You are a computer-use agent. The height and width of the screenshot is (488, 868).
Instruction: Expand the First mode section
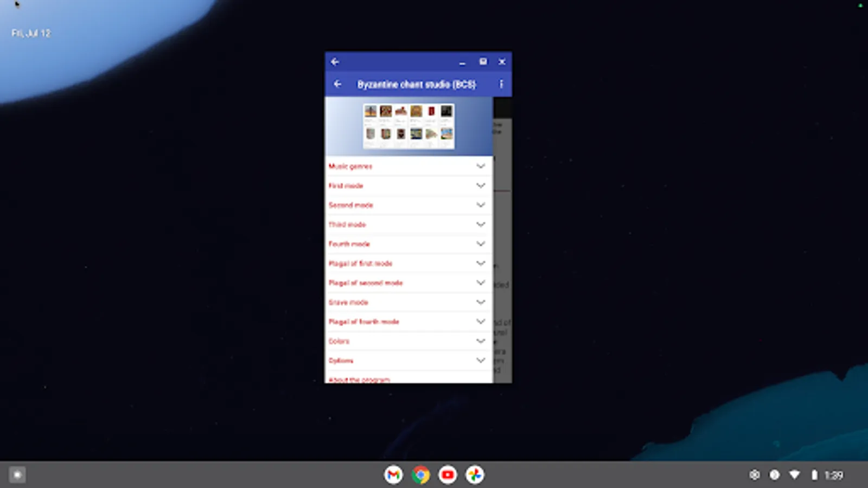[x=407, y=185]
